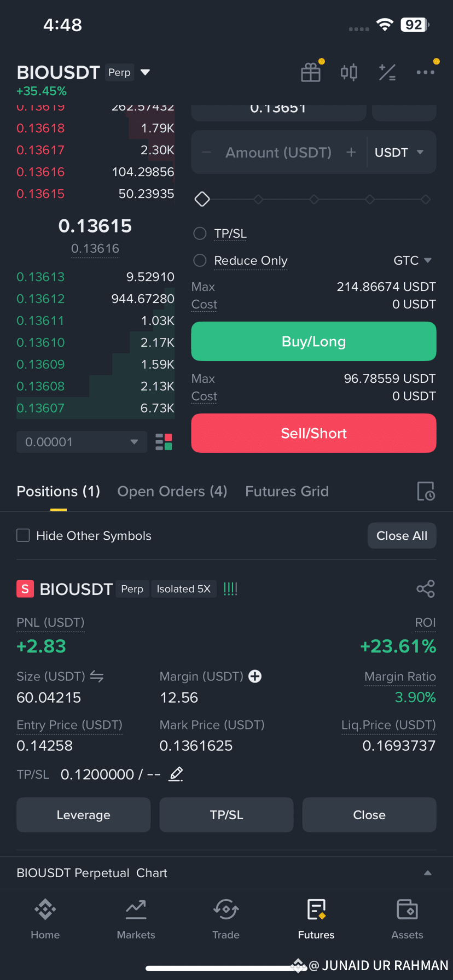This screenshot has height=980, width=453.
Task: Open the gift rewards icon
Action: [x=311, y=72]
